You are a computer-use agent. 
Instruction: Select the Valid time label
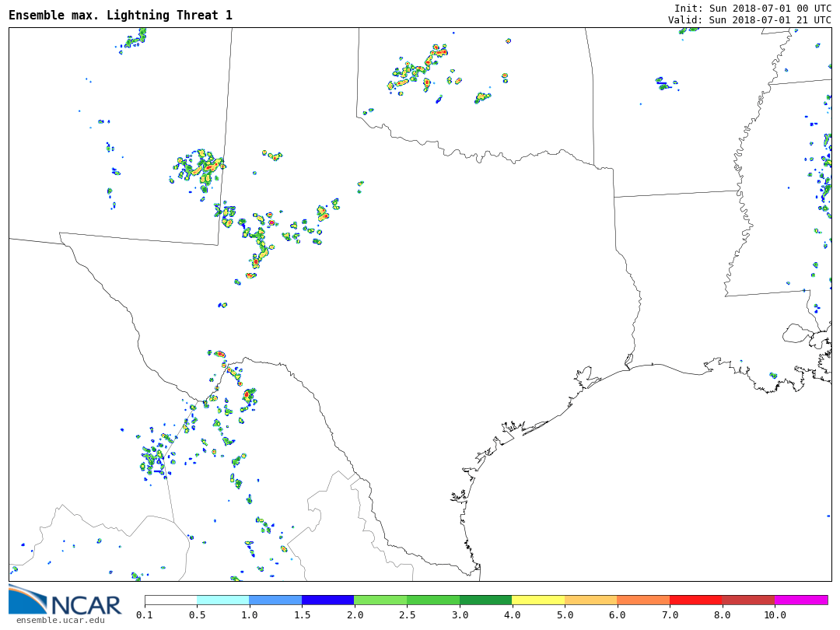coord(749,19)
